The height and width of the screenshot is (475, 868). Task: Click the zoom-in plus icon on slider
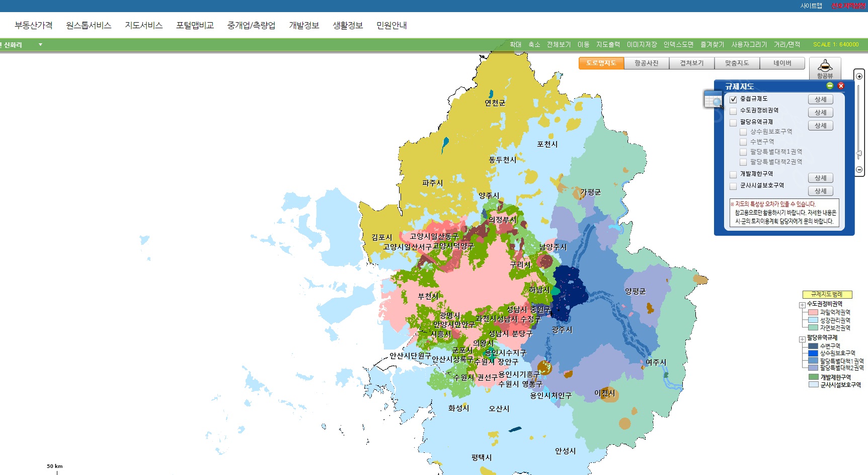point(859,77)
